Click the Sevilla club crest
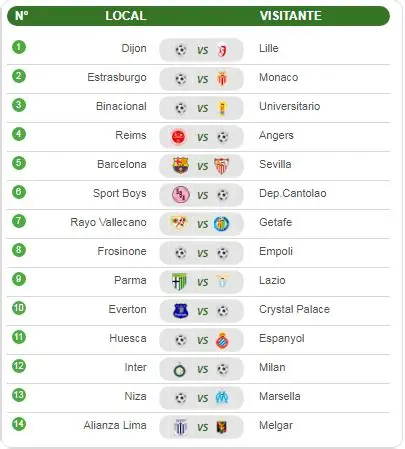 [x=222, y=166]
